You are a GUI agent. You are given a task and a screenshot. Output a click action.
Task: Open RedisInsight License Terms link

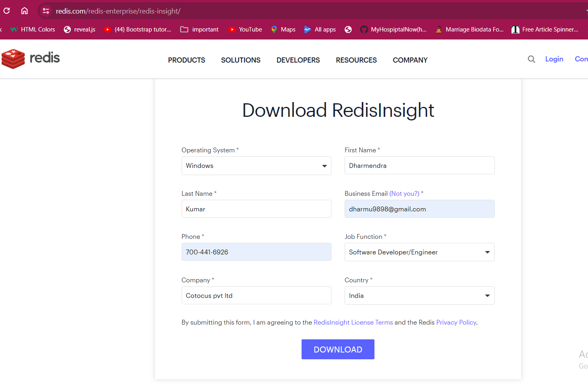point(353,322)
